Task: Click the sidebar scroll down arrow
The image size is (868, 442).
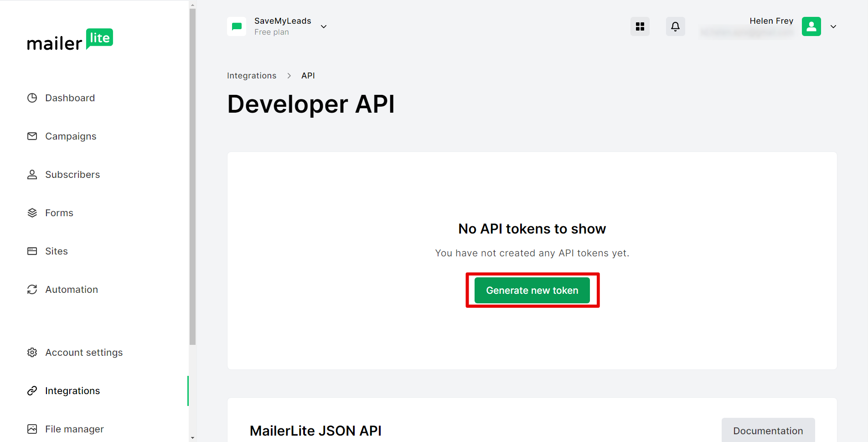Action: (192, 438)
